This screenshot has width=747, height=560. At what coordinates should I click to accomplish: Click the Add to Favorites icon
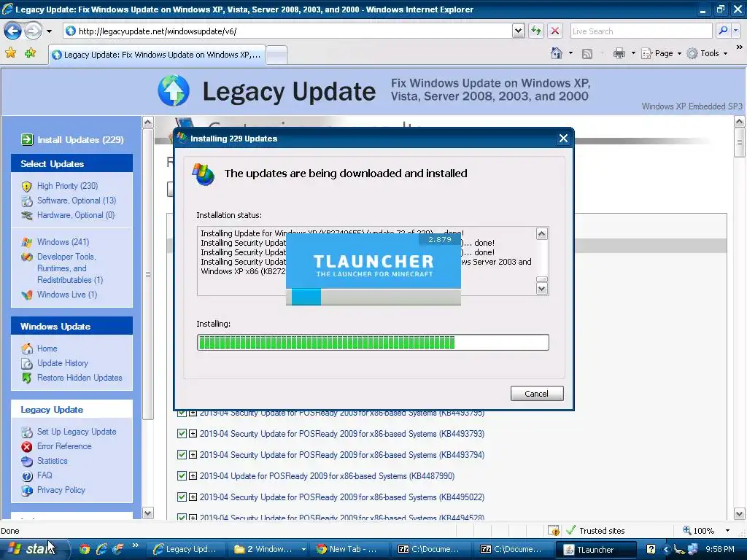tap(31, 52)
